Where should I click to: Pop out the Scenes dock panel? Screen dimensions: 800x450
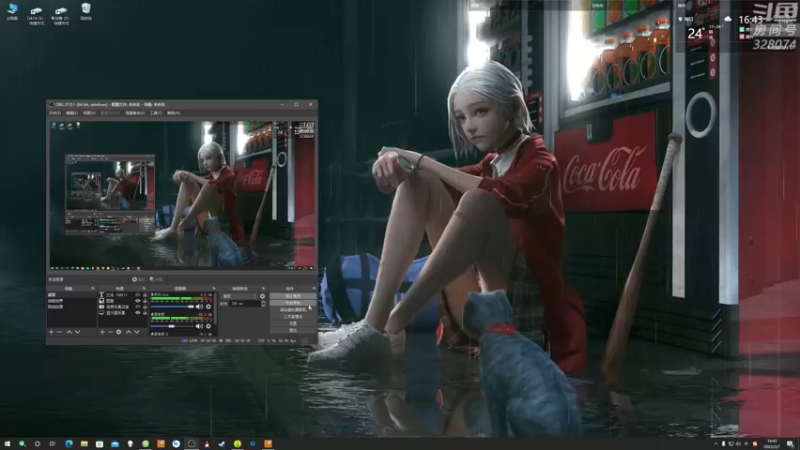click(92, 288)
